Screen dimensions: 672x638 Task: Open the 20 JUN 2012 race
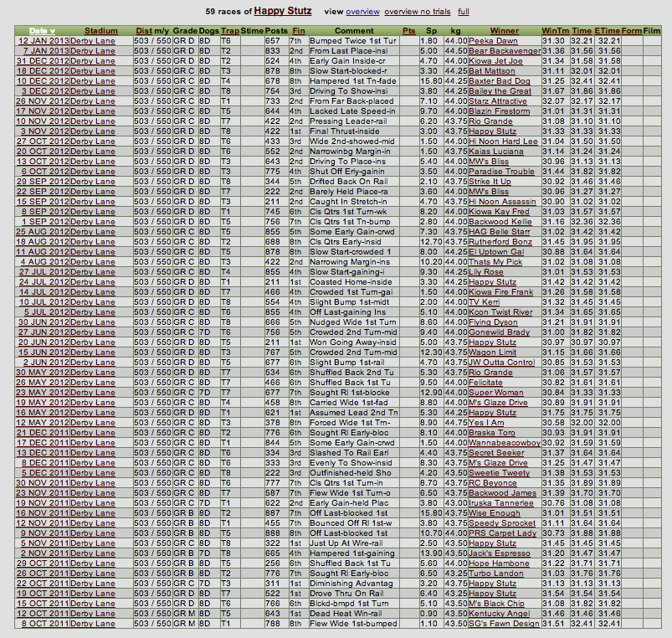[x=44, y=342]
